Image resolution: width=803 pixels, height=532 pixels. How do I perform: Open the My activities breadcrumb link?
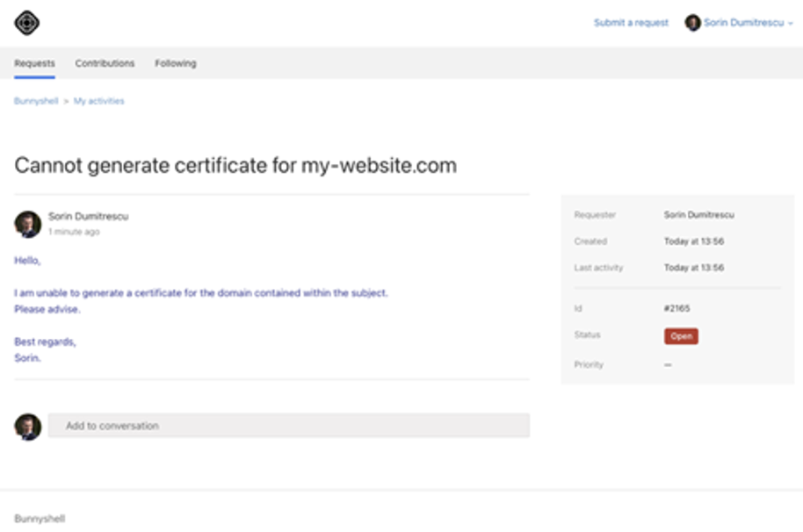pyautogui.click(x=99, y=101)
